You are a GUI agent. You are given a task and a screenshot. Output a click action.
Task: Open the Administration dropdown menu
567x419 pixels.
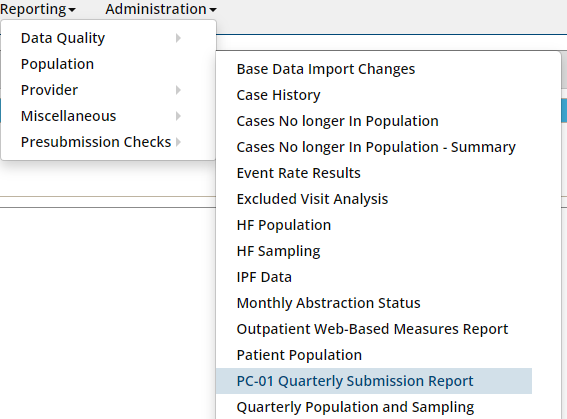coord(161,9)
